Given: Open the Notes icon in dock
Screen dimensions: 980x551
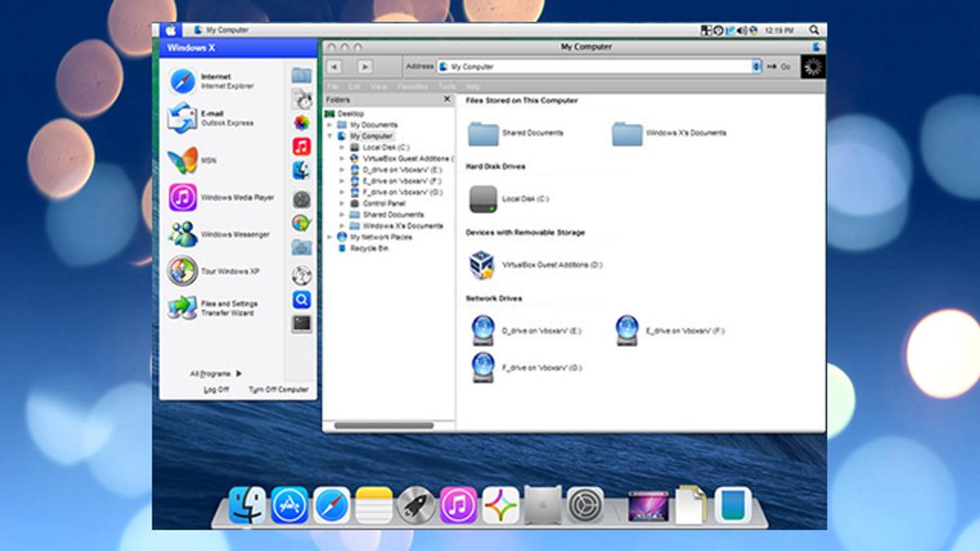Looking at the screenshot, I should [x=374, y=505].
